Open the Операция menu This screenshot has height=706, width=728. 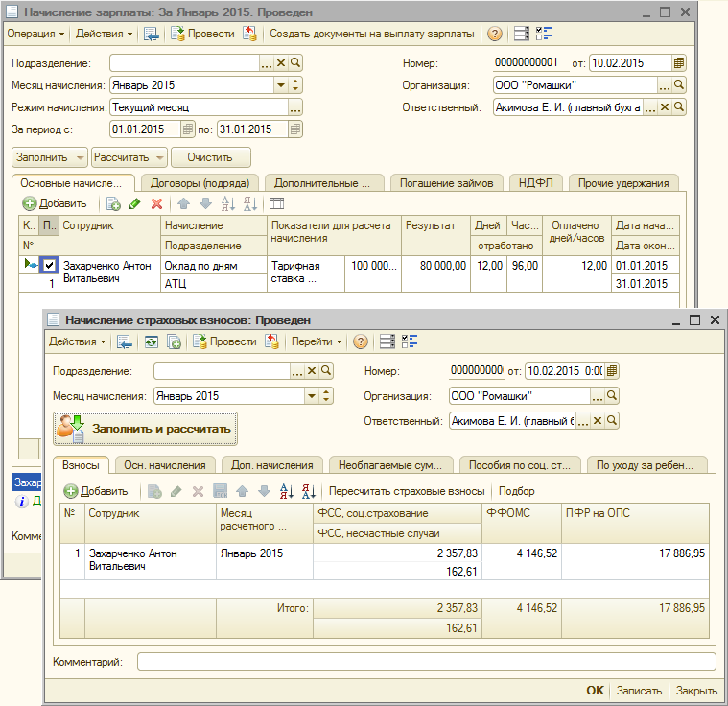click(x=35, y=34)
